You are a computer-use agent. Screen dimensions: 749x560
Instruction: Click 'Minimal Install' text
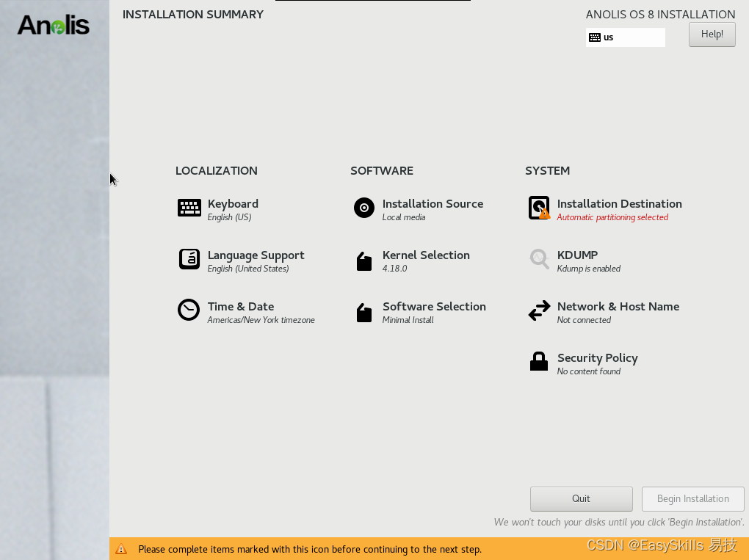[x=408, y=320]
